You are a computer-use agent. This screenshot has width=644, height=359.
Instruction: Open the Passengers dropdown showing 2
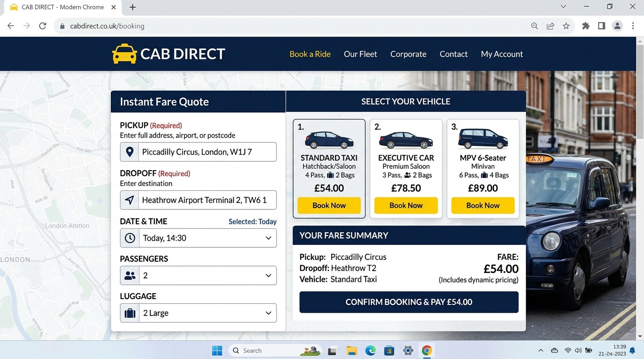[198, 275]
